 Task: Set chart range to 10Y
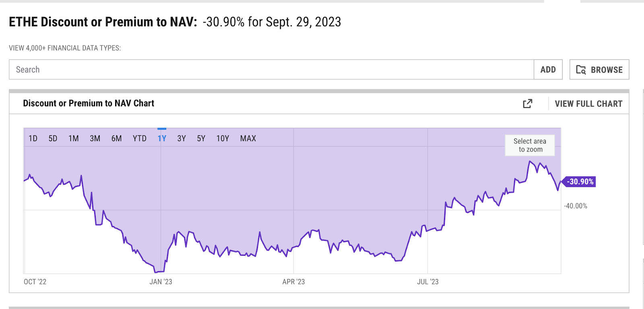pos(223,139)
